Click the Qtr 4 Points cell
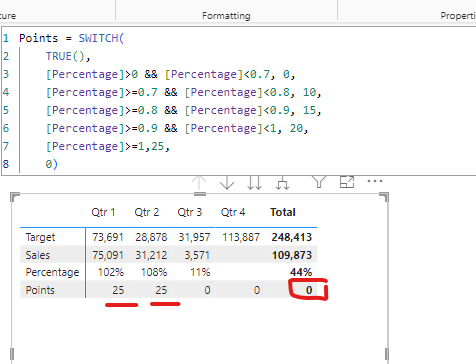The height and width of the screenshot is (364, 476). [x=257, y=290]
